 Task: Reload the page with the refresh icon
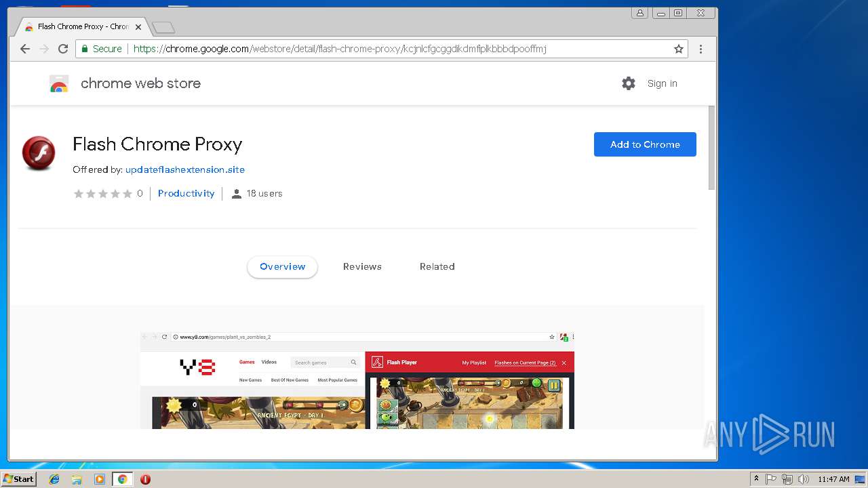pos(63,49)
